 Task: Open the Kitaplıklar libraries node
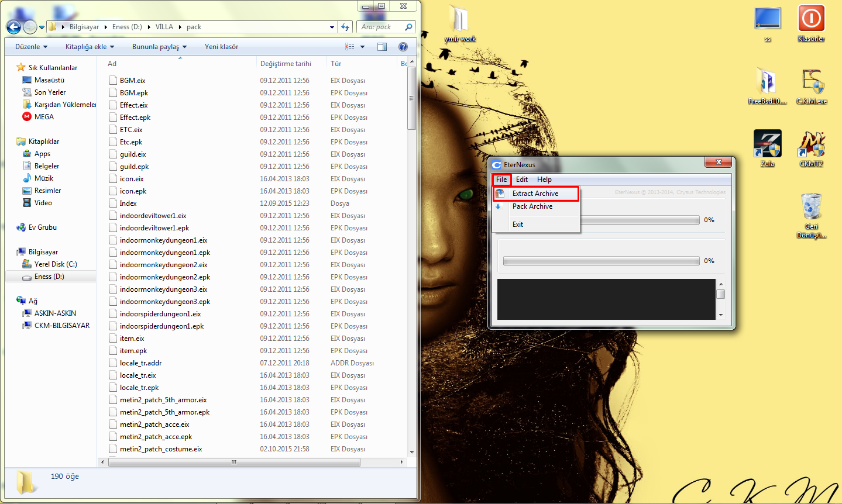[x=38, y=141]
